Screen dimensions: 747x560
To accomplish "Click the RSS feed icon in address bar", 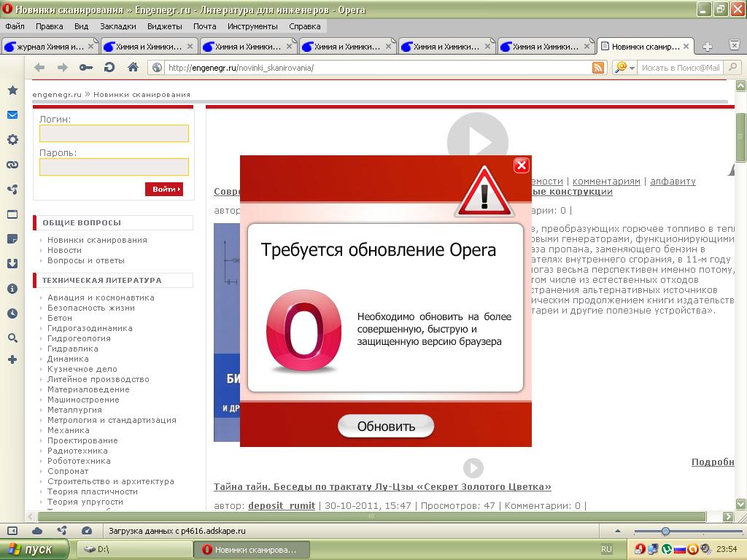I will coord(598,68).
